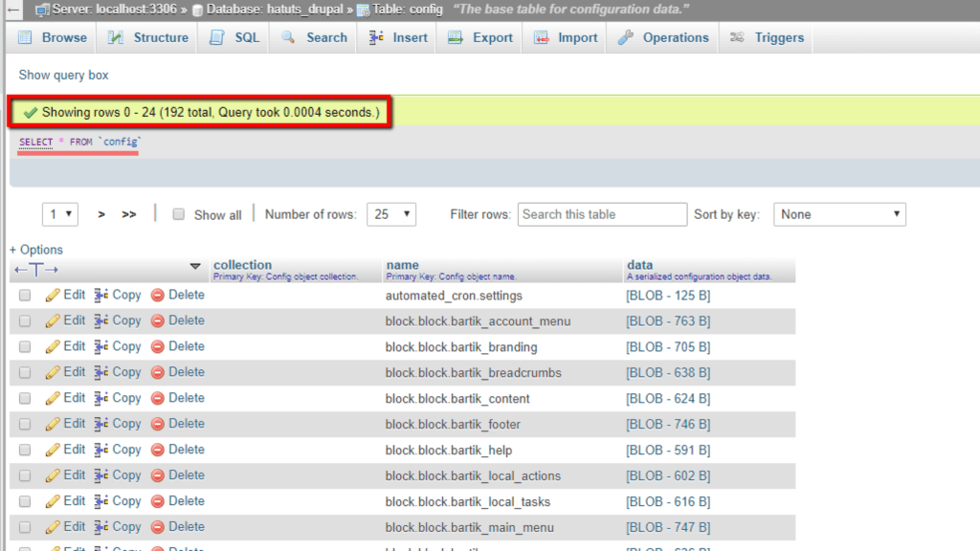Open the BLOB data for block.block.bartik_help
This screenshot has height=551, width=980.
click(x=667, y=450)
